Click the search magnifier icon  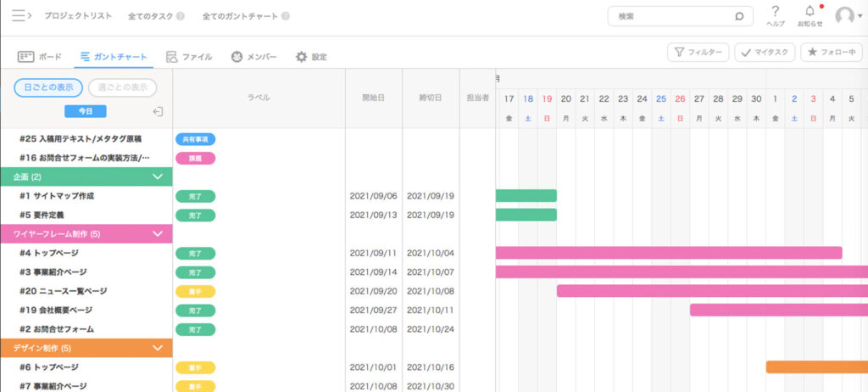click(x=739, y=16)
